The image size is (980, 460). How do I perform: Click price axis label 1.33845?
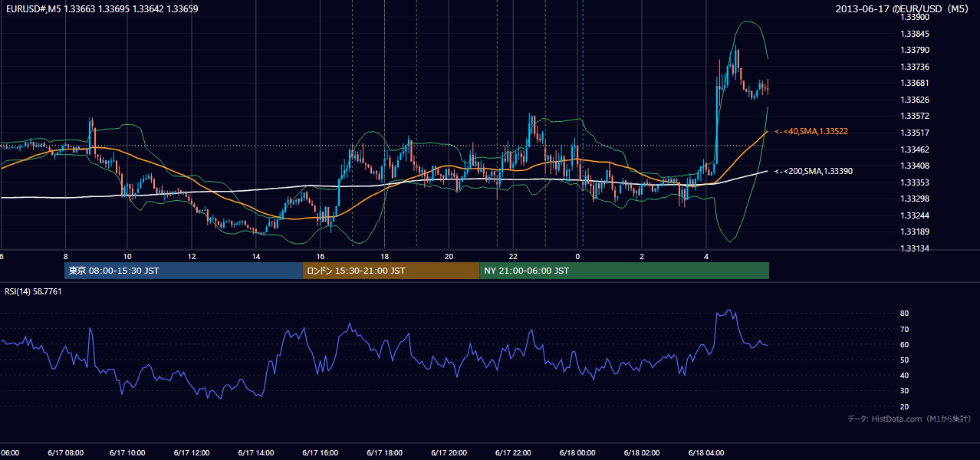tap(913, 34)
